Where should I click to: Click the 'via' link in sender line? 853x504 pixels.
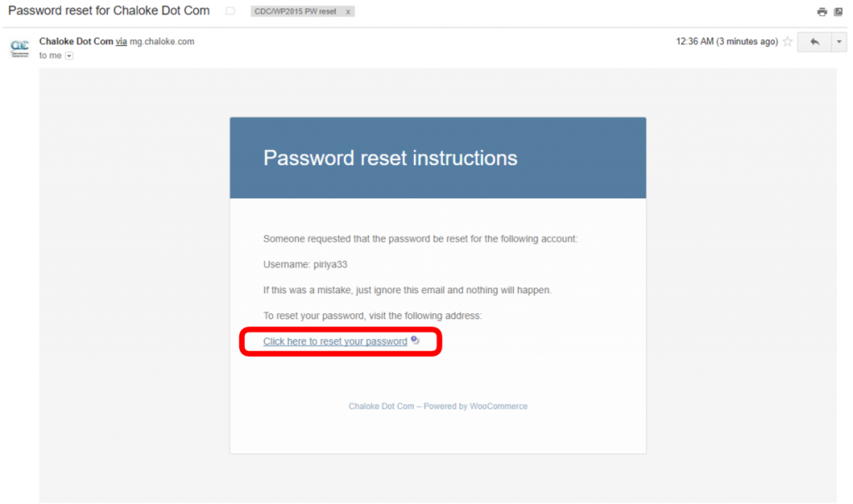(122, 41)
